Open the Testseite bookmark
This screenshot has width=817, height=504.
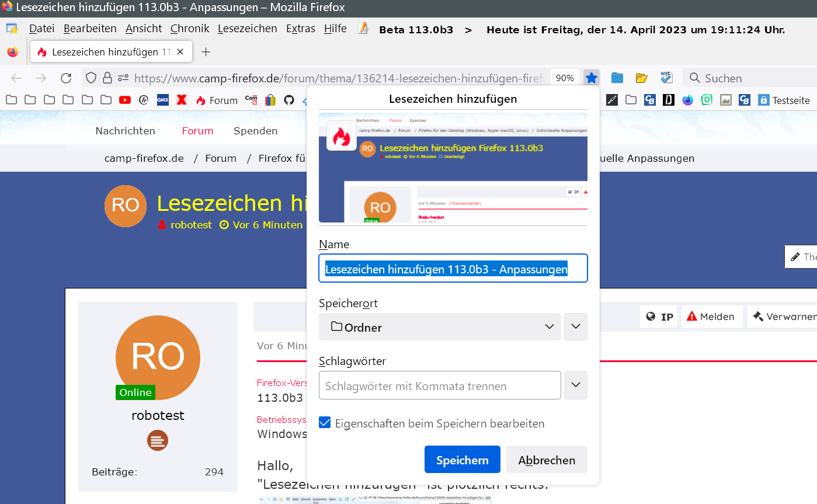(x=784, y=100)
